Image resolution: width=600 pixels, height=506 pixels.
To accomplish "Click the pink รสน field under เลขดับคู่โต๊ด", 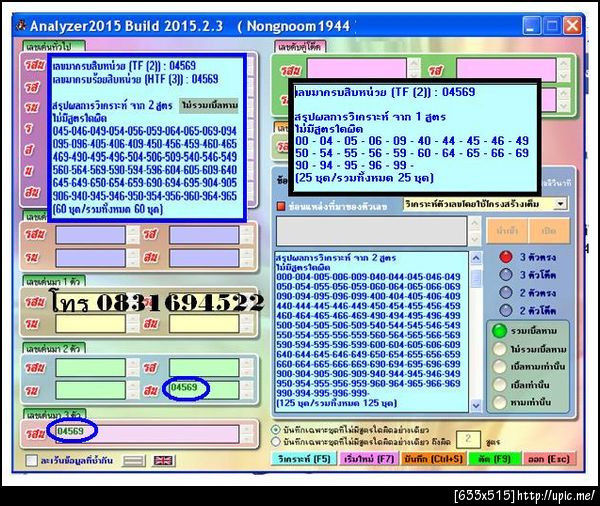I will click(357, 69).
